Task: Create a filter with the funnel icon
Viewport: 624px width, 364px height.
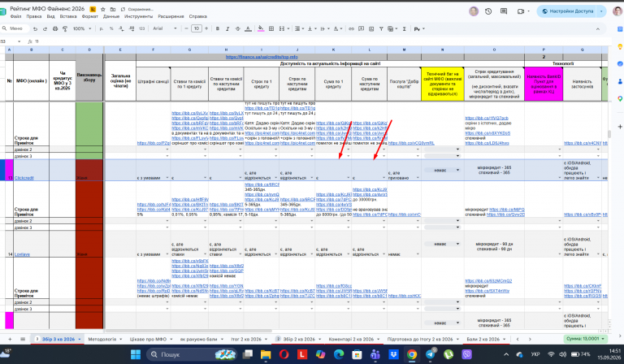Action: (x=381, y=28)
